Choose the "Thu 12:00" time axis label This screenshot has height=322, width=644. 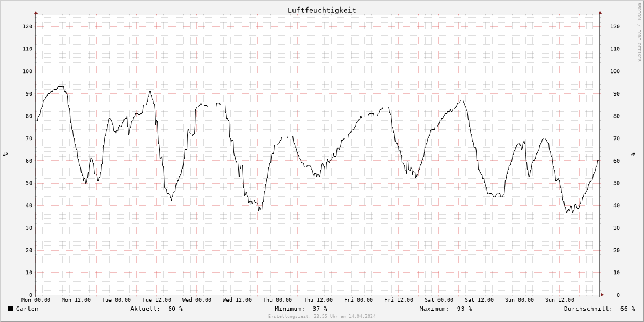318,299
